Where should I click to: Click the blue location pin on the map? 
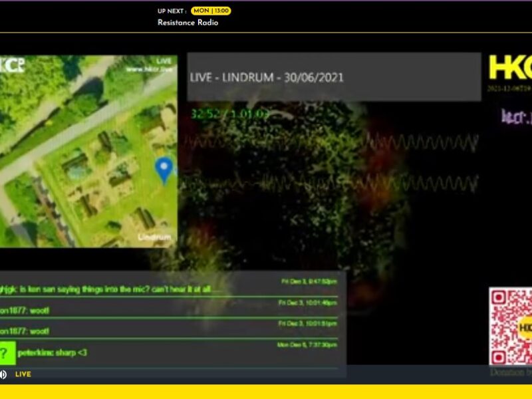point(164,170)
